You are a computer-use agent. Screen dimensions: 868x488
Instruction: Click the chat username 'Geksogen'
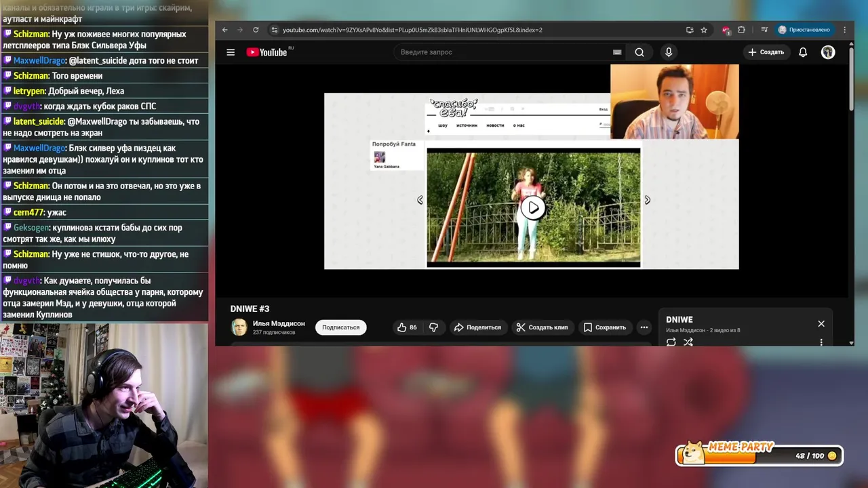[31, 228]
